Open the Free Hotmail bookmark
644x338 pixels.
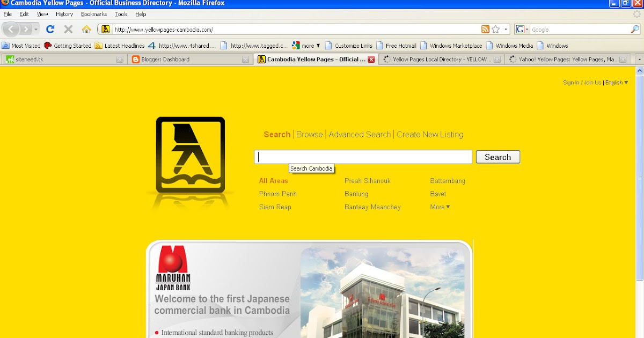pos(397,46)
